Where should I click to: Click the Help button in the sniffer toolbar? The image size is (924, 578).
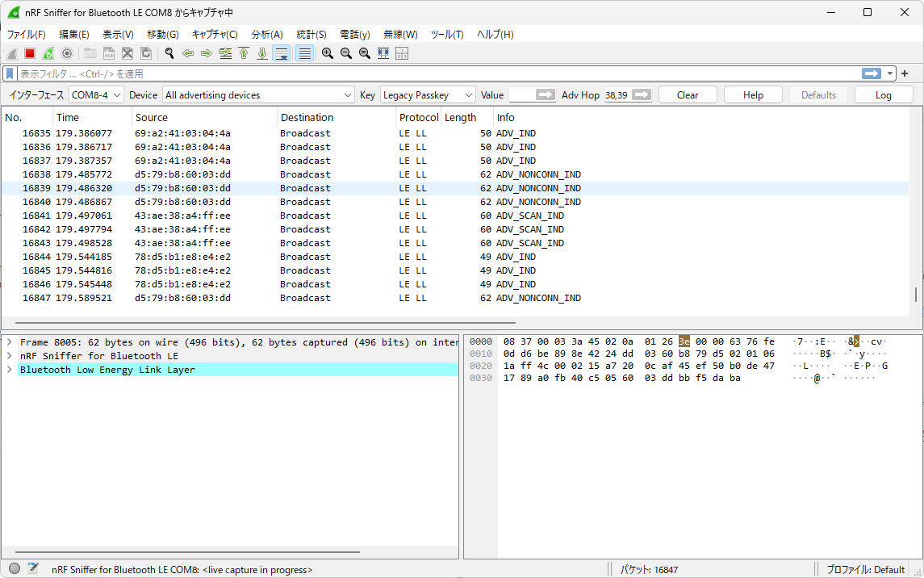coord(753,95)
